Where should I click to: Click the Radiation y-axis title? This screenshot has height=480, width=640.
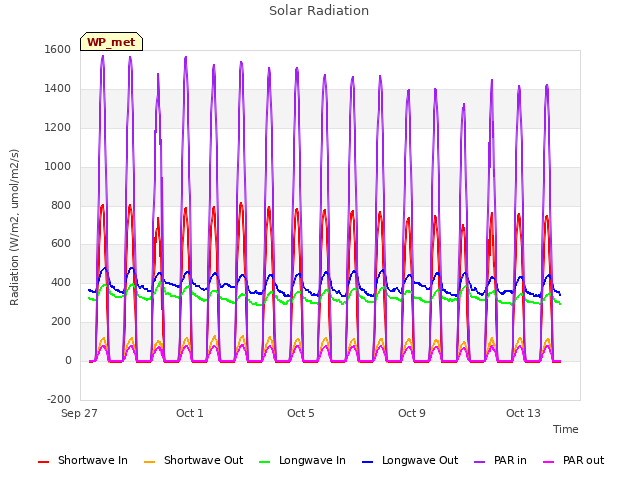point(14,227)
